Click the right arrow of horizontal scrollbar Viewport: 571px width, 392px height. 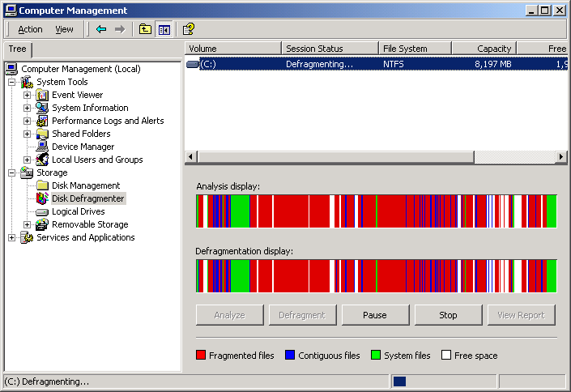coord(561,156)
